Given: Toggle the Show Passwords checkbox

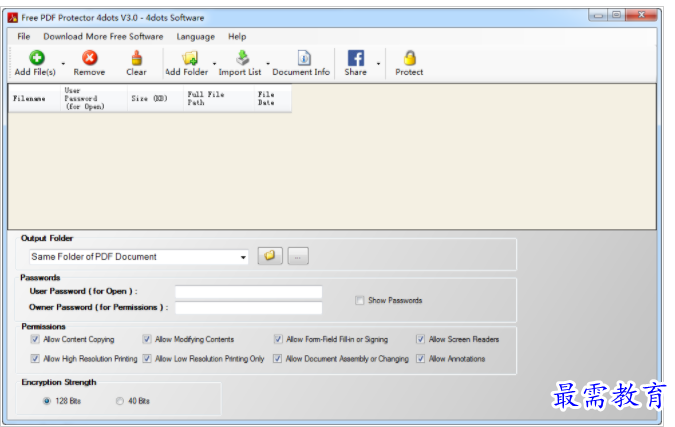Looking at the screenshot, I should [x=359, y=300].
